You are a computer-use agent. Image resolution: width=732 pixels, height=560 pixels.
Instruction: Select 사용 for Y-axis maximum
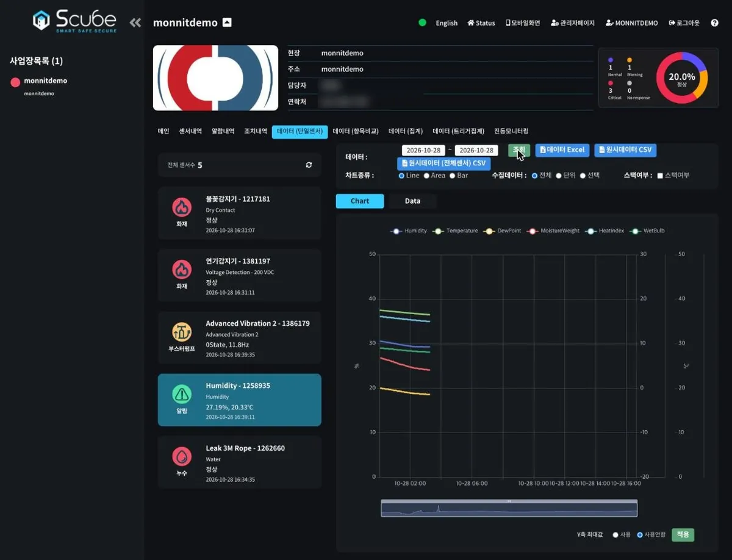pos(615,535)
